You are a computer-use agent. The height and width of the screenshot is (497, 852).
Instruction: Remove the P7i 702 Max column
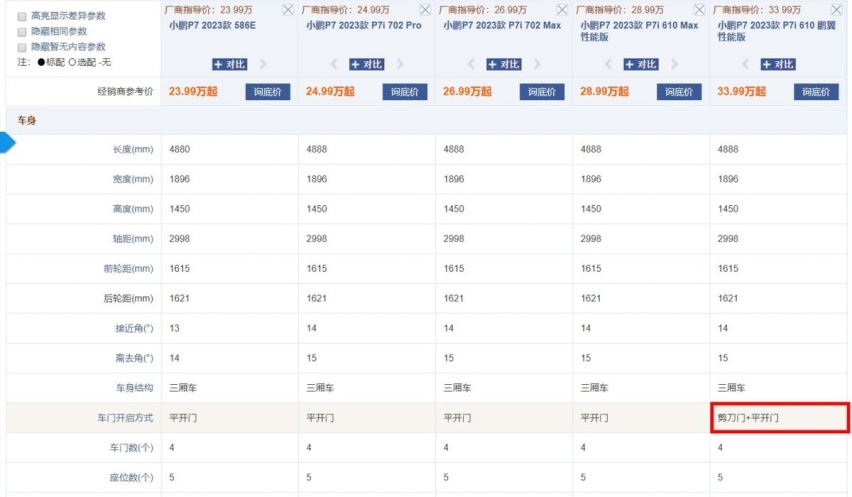pyautogui.click(x=562, y=10)
